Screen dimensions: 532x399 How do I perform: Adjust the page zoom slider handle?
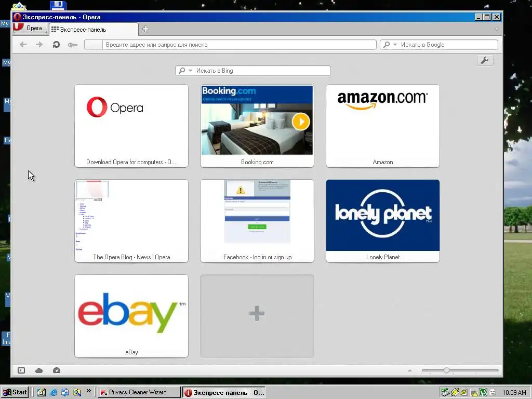coord(446,370)
